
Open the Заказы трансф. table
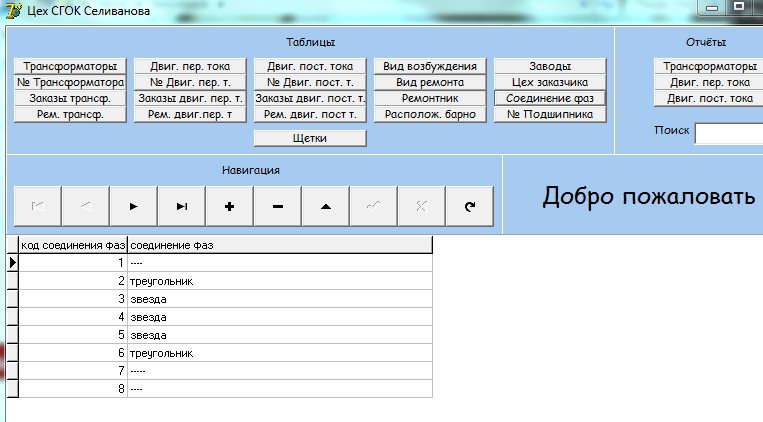[70, 98]
